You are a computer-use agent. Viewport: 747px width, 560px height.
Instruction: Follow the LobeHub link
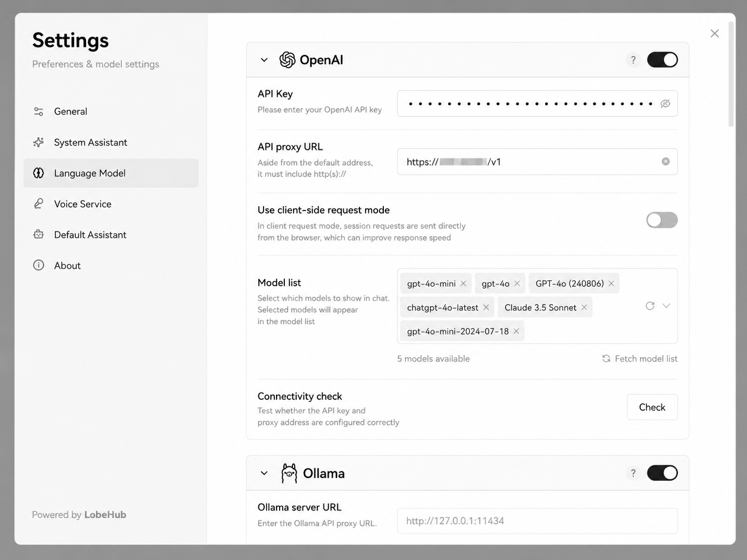105,515
